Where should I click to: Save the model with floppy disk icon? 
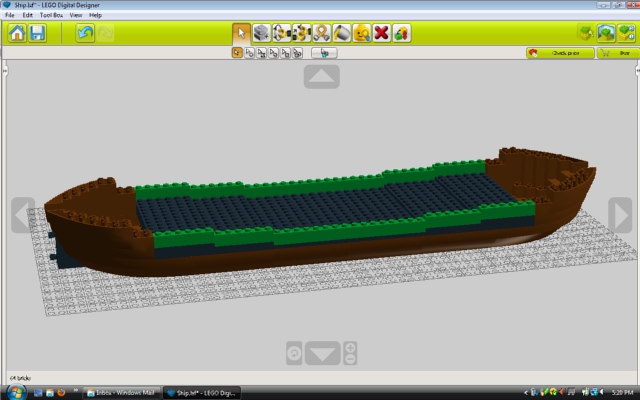click(38, 33)
